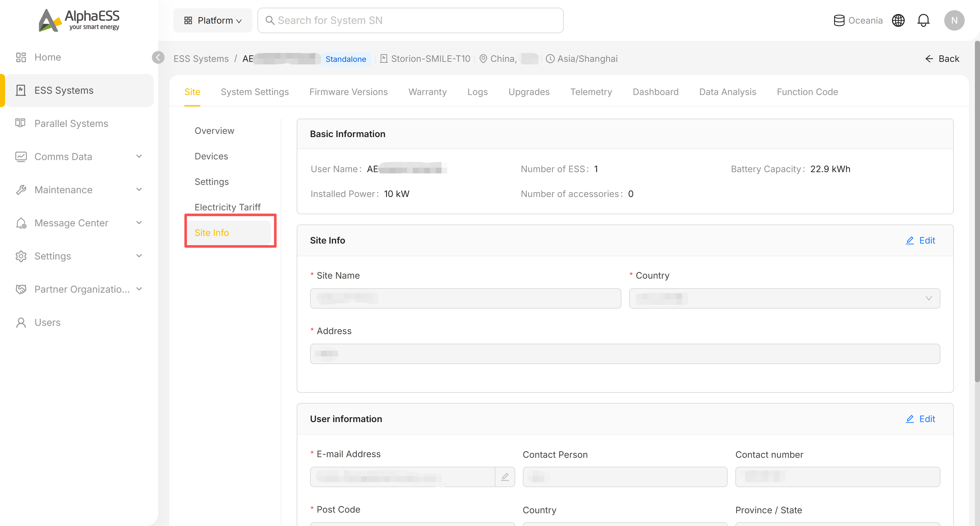Viewport: 980px width, 526px height.
Task: Expand the Maintenance menu
Action: coord(79,190)
